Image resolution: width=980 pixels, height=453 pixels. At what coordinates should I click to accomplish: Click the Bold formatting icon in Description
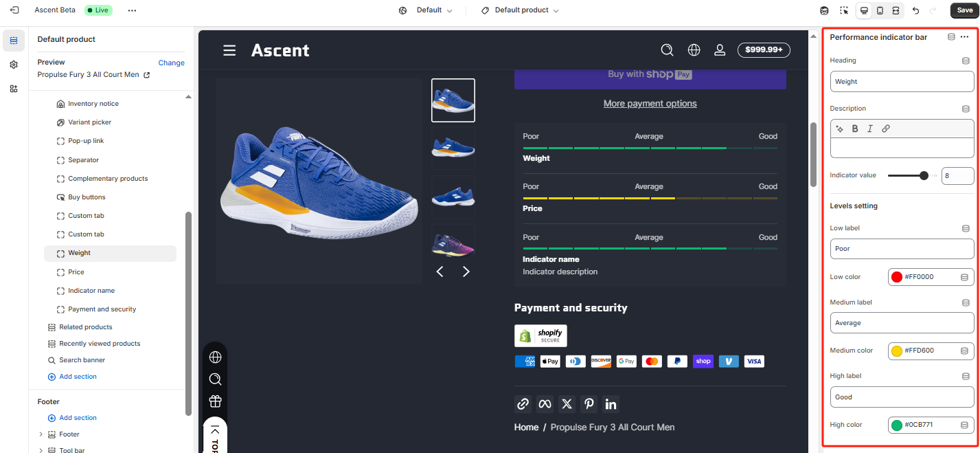[855, 129]
